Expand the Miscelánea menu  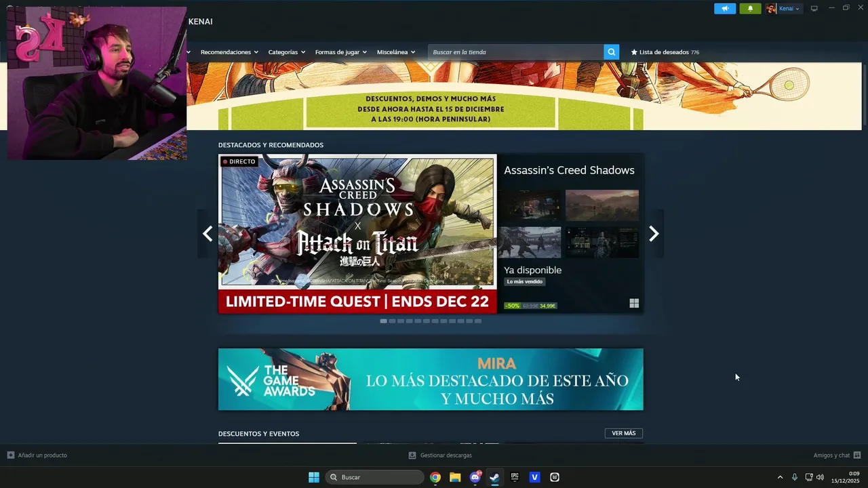396,52
